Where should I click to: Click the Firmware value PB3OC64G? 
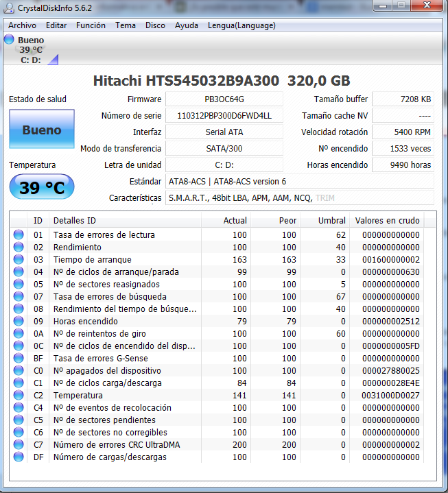tap(224, 99)
